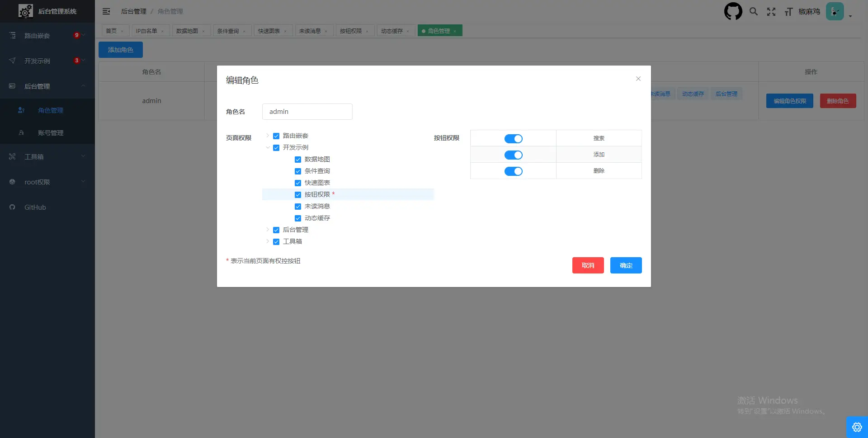Click the GitHub octocat icon in header
The width and height of the screenshot is (868, 438).
733,11
